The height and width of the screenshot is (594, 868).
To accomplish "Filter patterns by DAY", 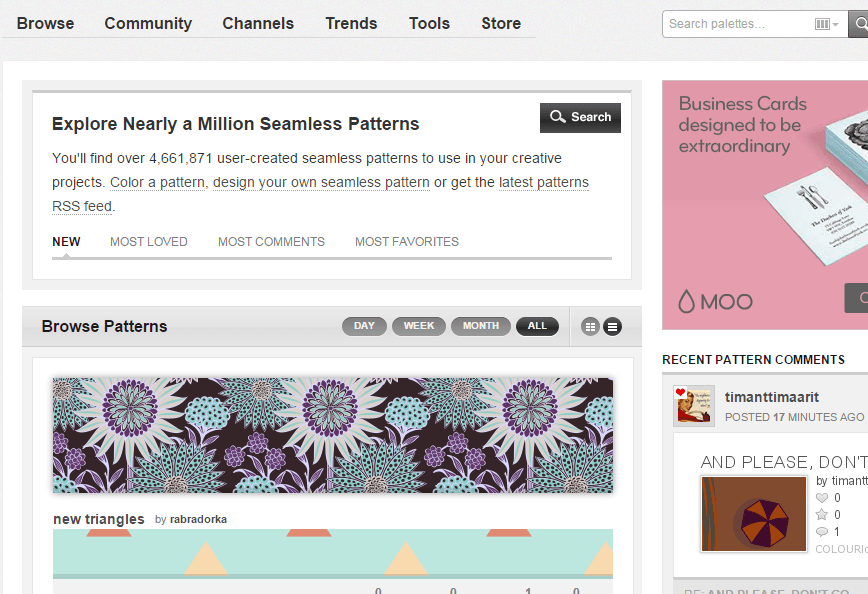I will pos(364,326).
